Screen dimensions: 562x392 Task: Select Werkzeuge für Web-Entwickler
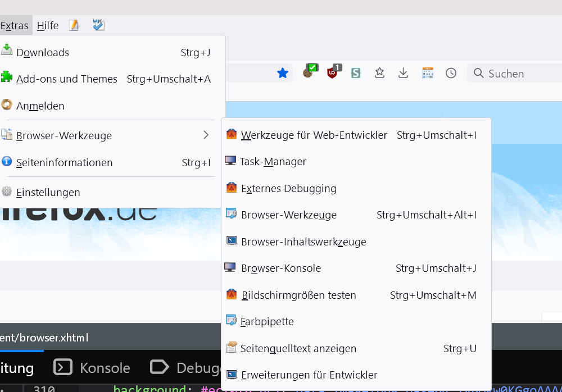[x=314, y=135]
